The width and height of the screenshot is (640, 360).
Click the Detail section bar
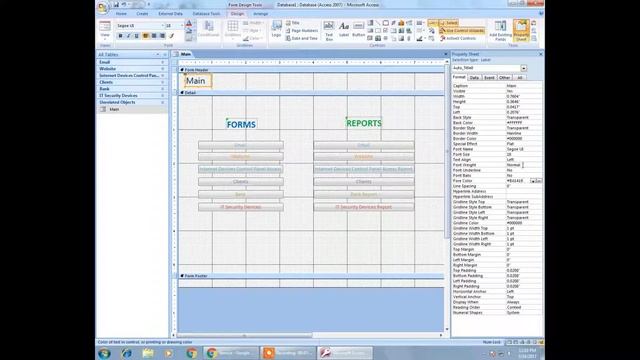(311, 93)
